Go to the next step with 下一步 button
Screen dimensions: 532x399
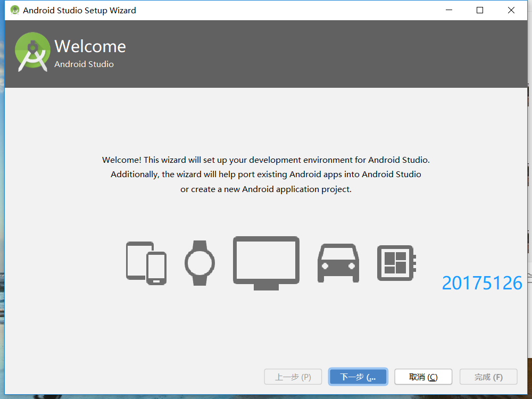(x=358, y=377)
